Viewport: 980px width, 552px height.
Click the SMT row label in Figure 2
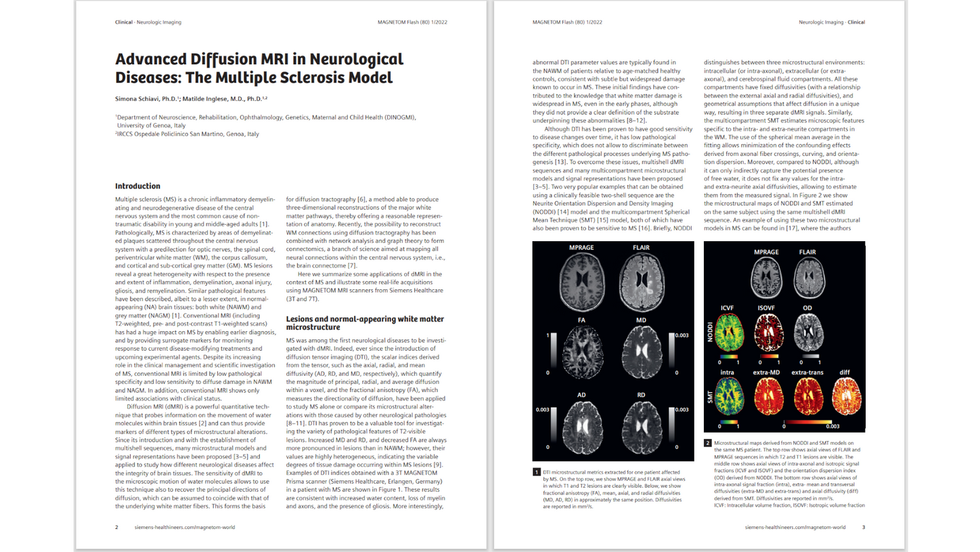pyautogui.click(x=711, y=398)
